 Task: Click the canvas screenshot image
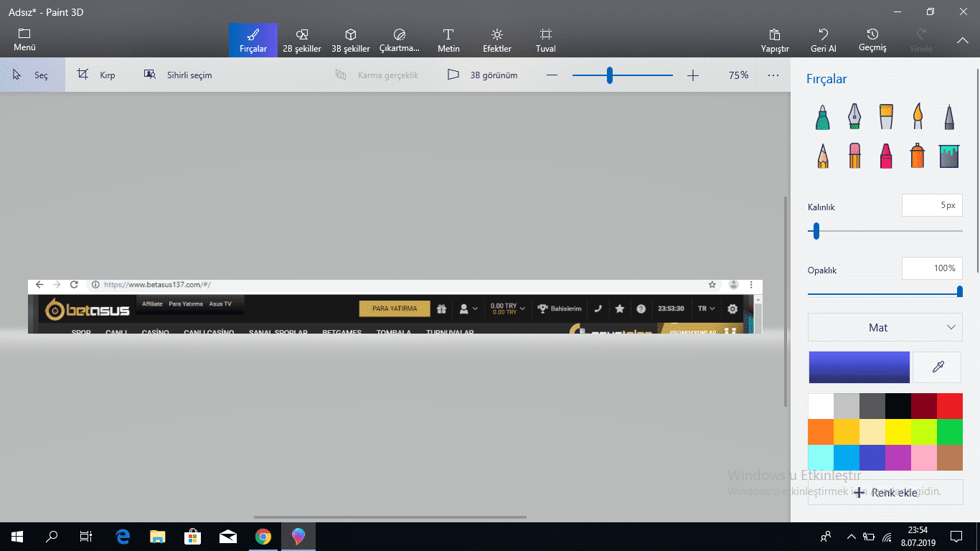[395, 306]
